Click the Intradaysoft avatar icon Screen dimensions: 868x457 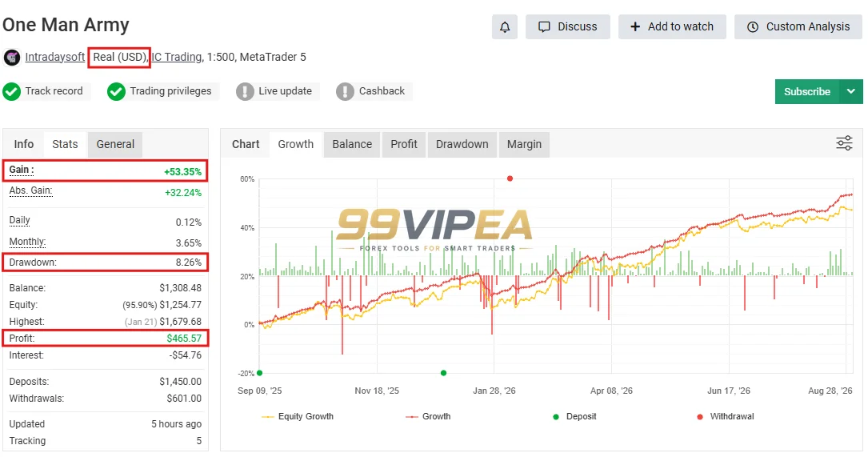coord(12,57)
